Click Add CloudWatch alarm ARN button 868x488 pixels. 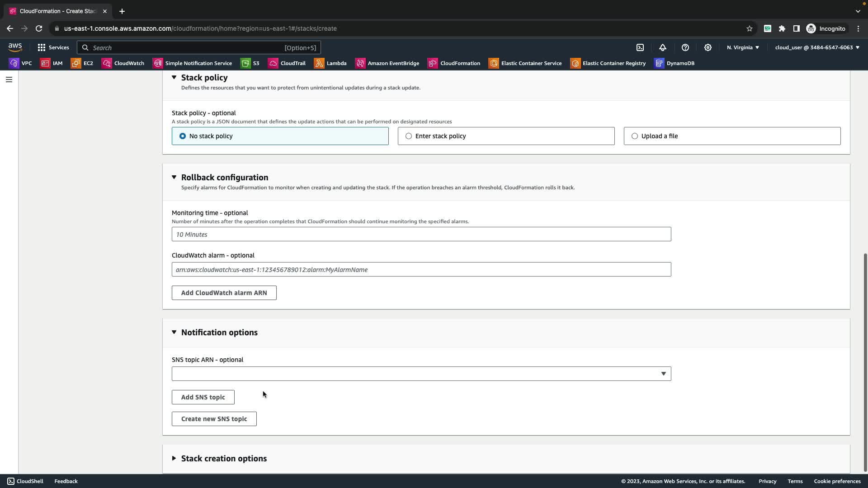[224, 293]
